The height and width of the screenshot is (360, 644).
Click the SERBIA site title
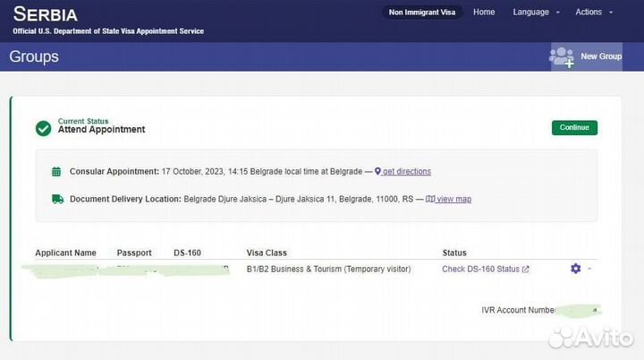[x=45, y=14]
